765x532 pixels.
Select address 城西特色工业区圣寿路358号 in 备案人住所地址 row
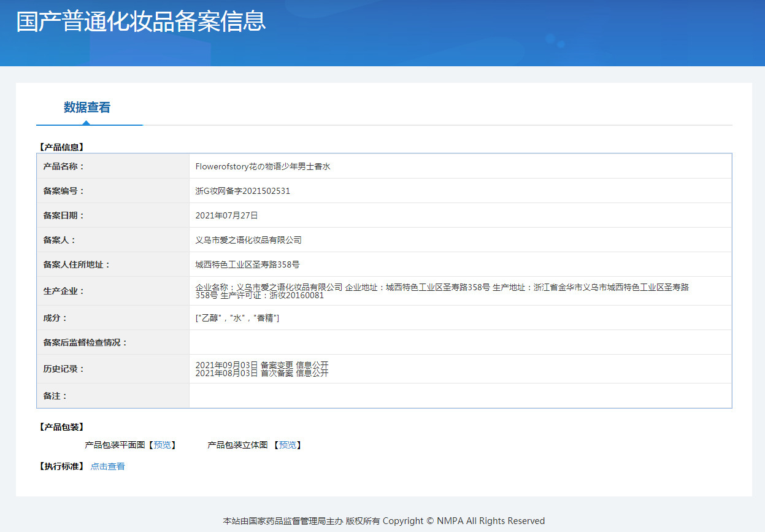[x=247, y=264]
